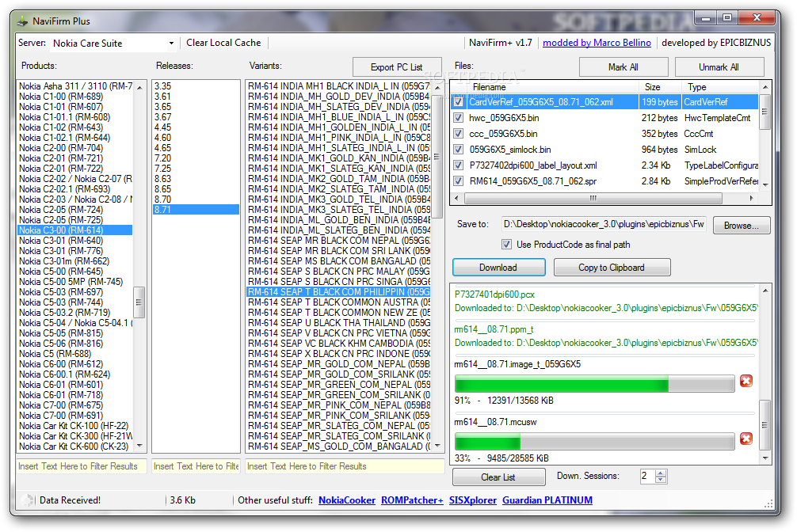
Task: Select Nokia C5-00 (RM-645) product
Action: [74, 272]
